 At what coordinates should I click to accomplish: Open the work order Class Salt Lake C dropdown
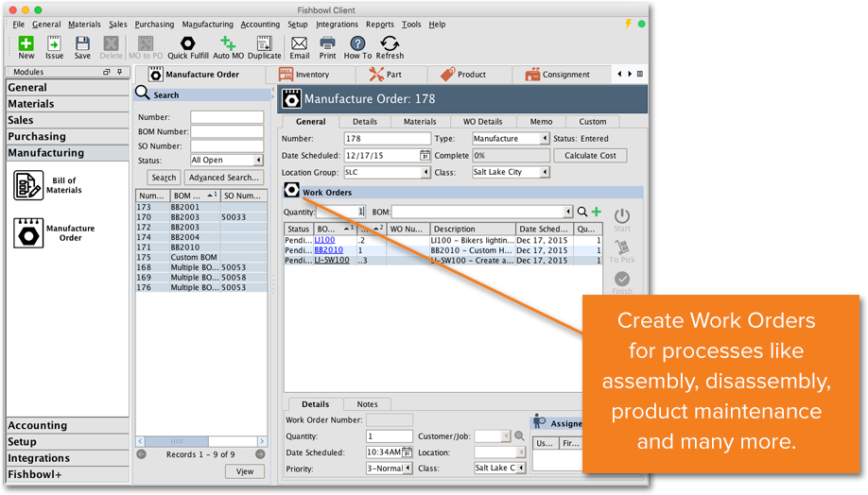[x=521, y=468]
